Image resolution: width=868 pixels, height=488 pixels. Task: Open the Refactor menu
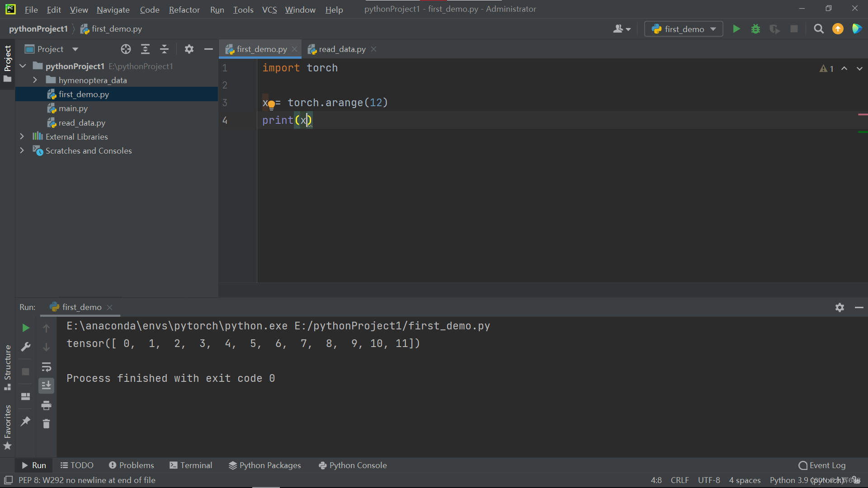pos(184,9)
